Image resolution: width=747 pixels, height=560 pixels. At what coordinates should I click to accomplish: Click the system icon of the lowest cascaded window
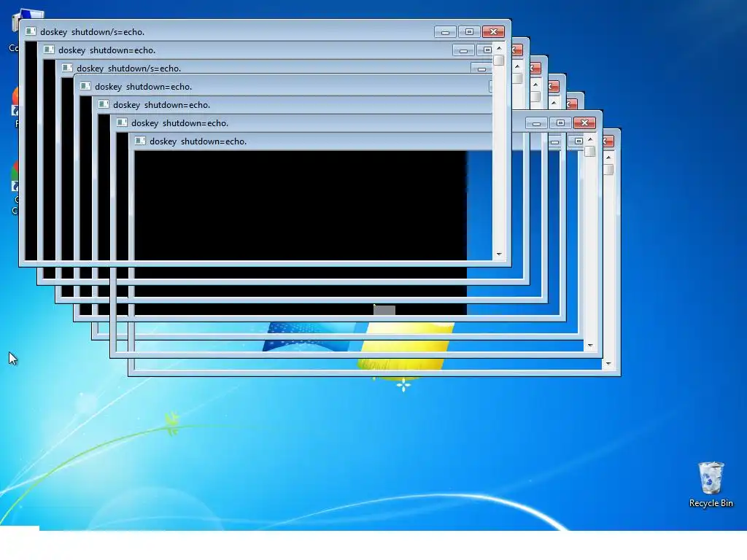coord(140,141)
